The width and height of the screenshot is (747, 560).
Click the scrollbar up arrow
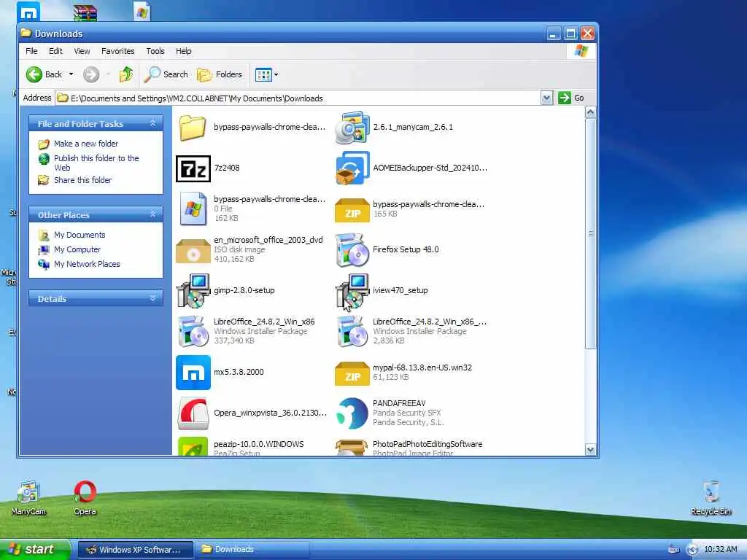(x=590, y=112)
